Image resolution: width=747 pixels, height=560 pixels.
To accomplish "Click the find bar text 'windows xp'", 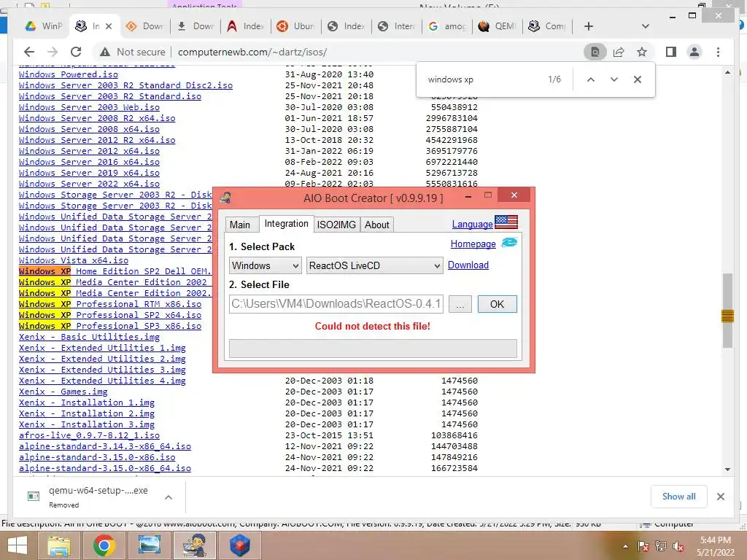I will pyautogui.click(x=450, y=79).
